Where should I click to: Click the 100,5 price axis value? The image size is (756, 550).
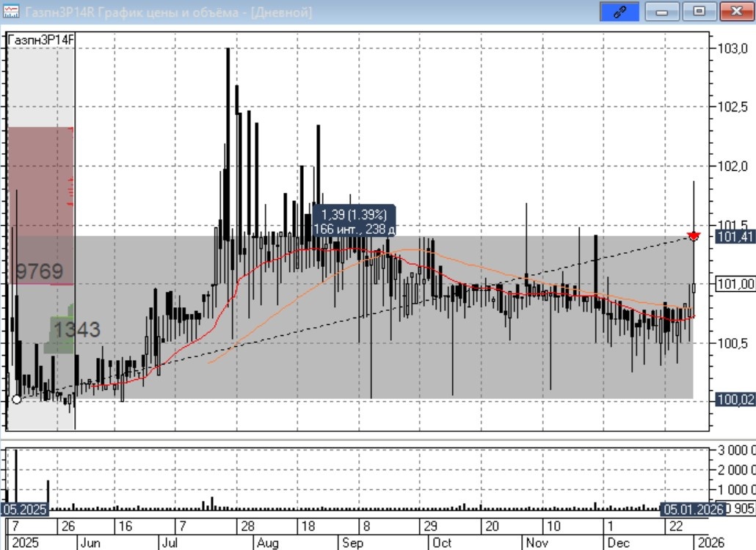733,343
